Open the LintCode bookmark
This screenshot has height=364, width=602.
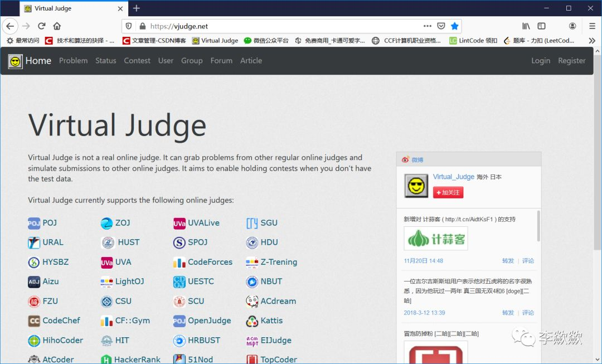[473, 40]
